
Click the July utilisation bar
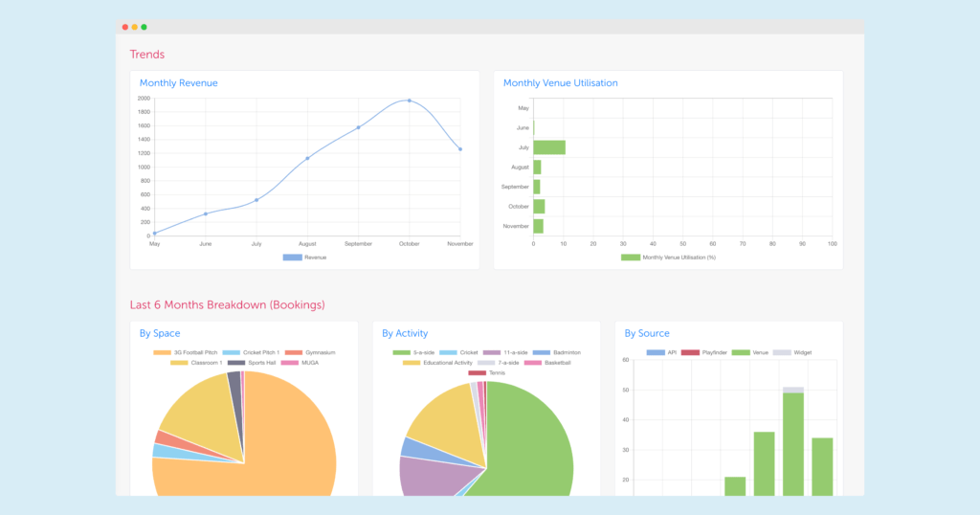pos(549,147)
